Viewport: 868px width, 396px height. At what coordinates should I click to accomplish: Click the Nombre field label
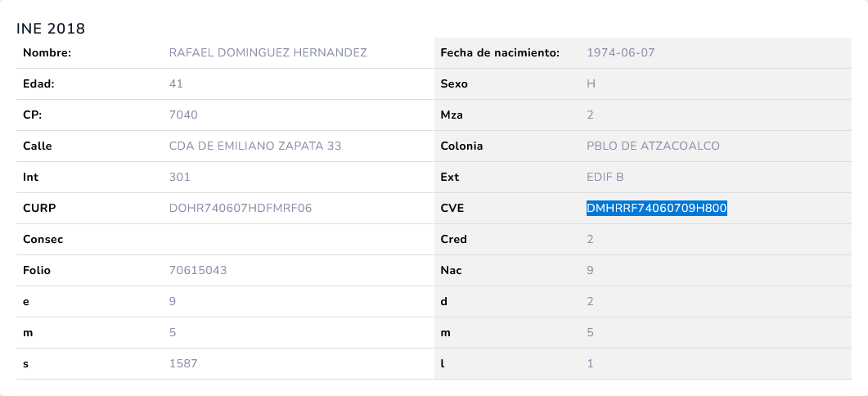pyautogui.click(x=47, y=53)
